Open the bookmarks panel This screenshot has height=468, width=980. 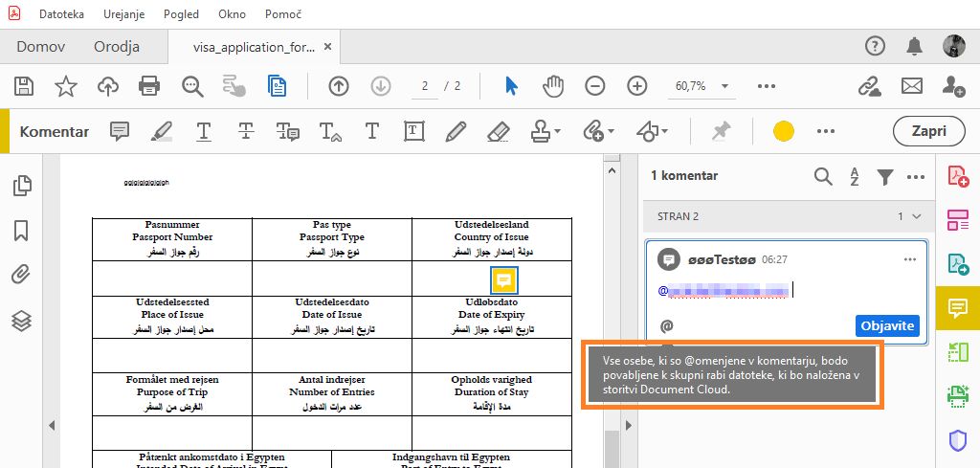(21, 230)
